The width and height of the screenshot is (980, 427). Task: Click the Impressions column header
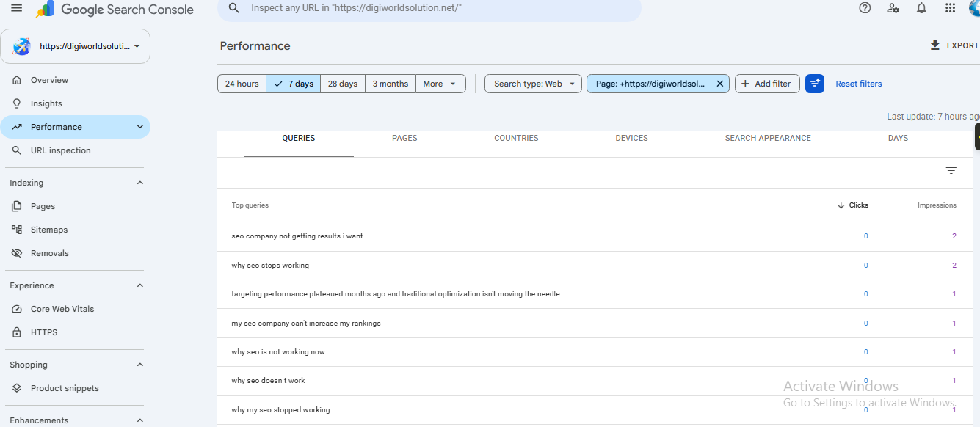(x=937, y=205)
